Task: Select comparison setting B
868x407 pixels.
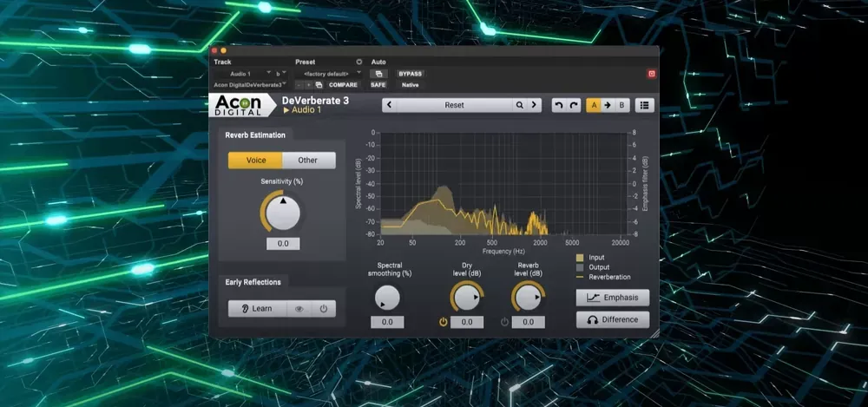Action: pyautogui.click(x=621, y=105)
